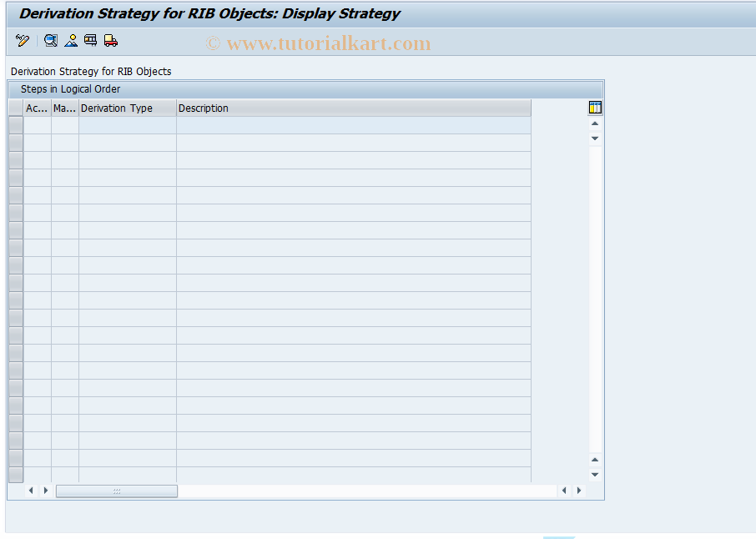
Task: Click the Transport truck icon
Action: 111,41
